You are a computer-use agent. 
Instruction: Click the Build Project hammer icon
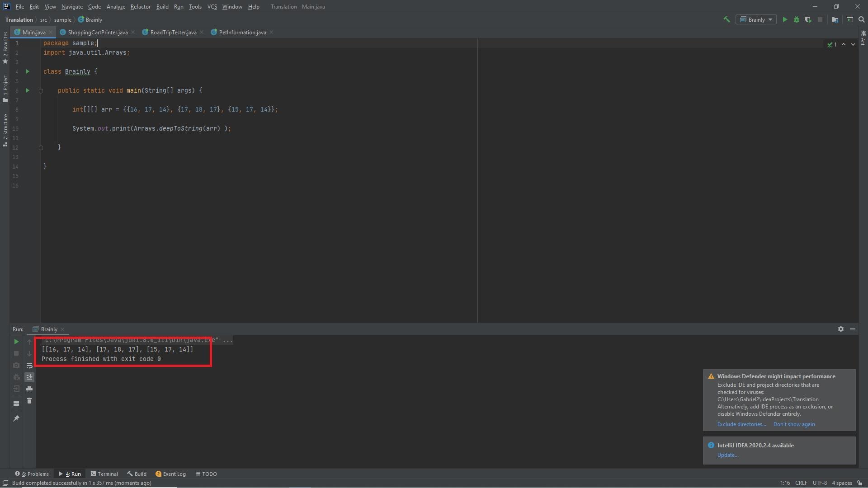(726, 19)
